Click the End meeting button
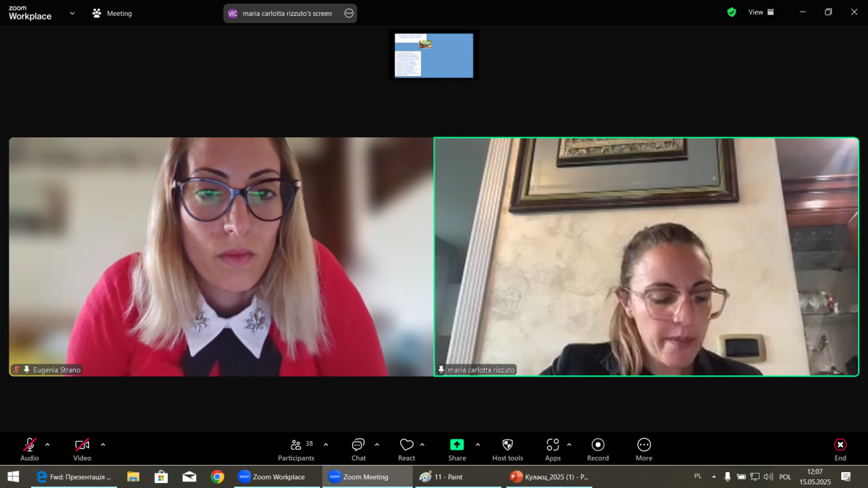This screenshot has height=488, width=868. coord(840,448)
